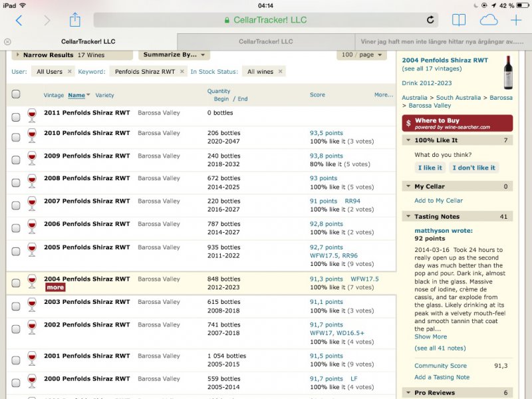This screenshot has width=532, height=399.
Task: Click wine glass icon for 2003 vintage
Action: [x=32, y=305]
